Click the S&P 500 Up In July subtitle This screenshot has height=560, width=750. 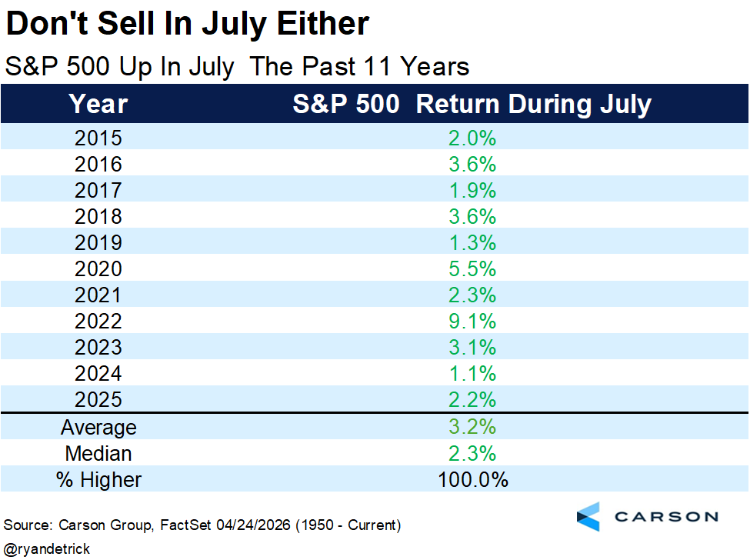(237, 66)
